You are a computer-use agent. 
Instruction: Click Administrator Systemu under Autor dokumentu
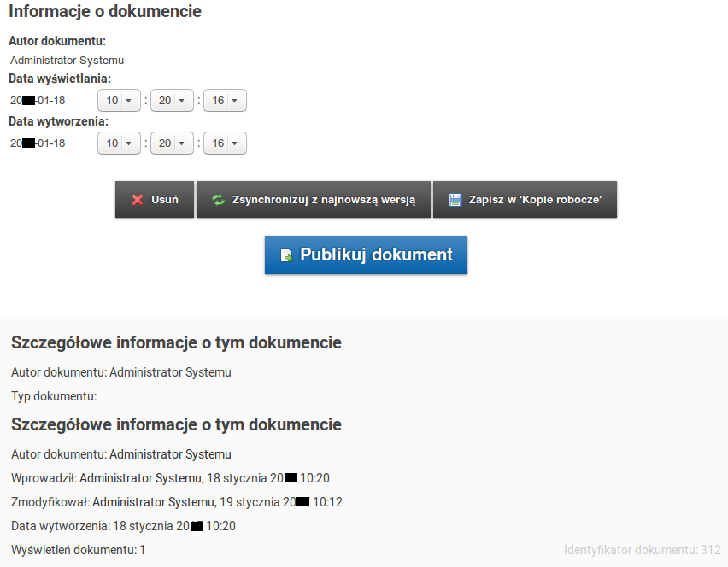(68, 61)
